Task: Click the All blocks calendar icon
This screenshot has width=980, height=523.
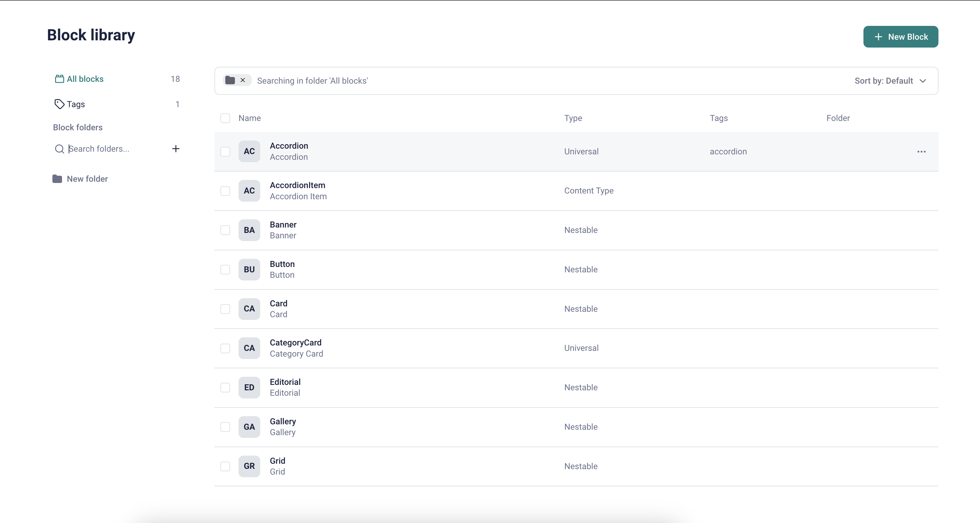Action: tap(59, 79)
